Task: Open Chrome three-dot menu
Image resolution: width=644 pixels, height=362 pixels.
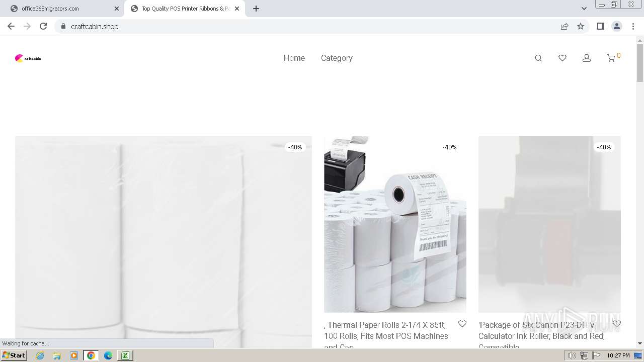Action: [x=633, y=26]
